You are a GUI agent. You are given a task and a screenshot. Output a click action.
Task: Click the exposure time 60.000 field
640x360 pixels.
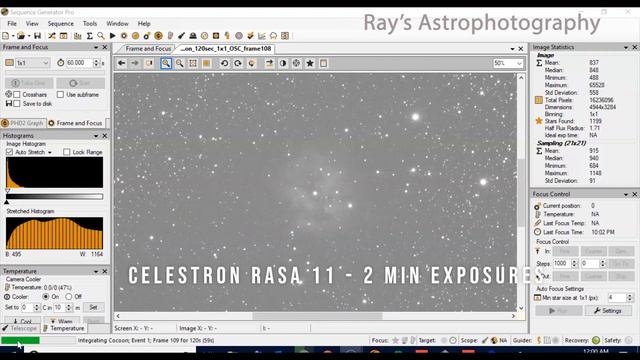coord(79,62)
